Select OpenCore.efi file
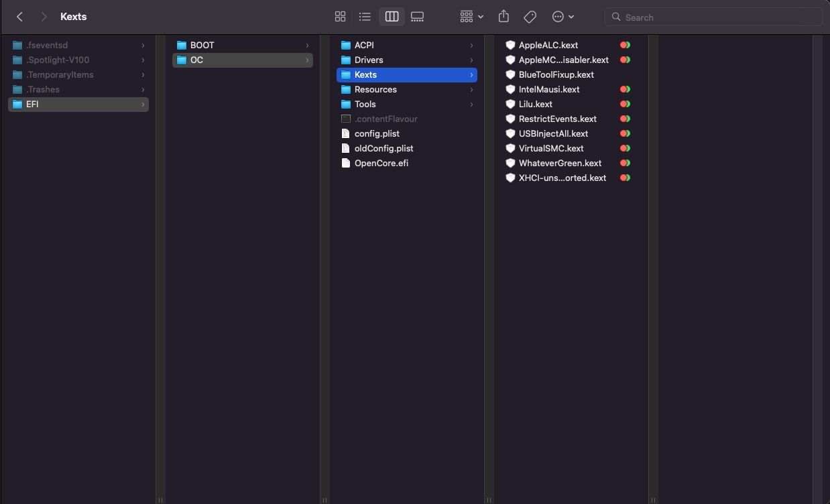The image size is (830, 504). click(407, 163)
